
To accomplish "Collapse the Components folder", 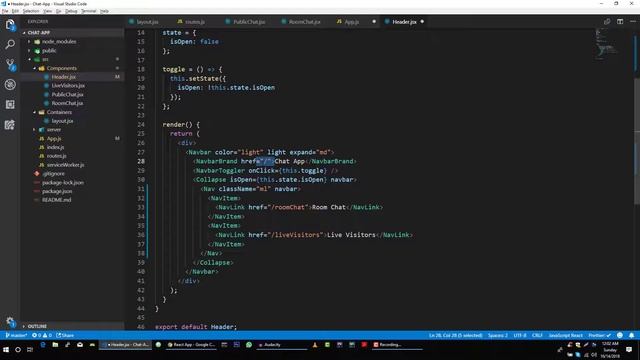I will coord(57,68).
